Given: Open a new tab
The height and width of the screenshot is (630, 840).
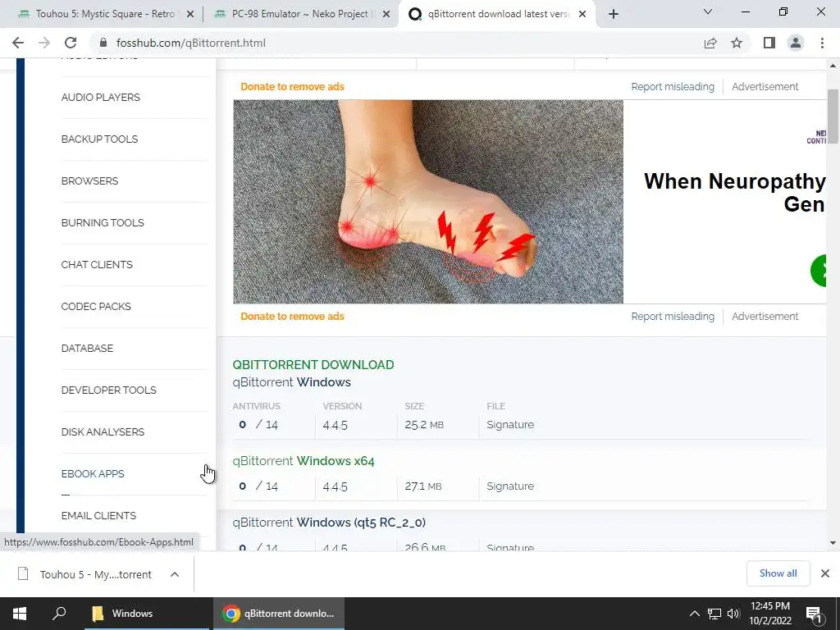Looking at the screenshot, I should click(x=614, y=15).
